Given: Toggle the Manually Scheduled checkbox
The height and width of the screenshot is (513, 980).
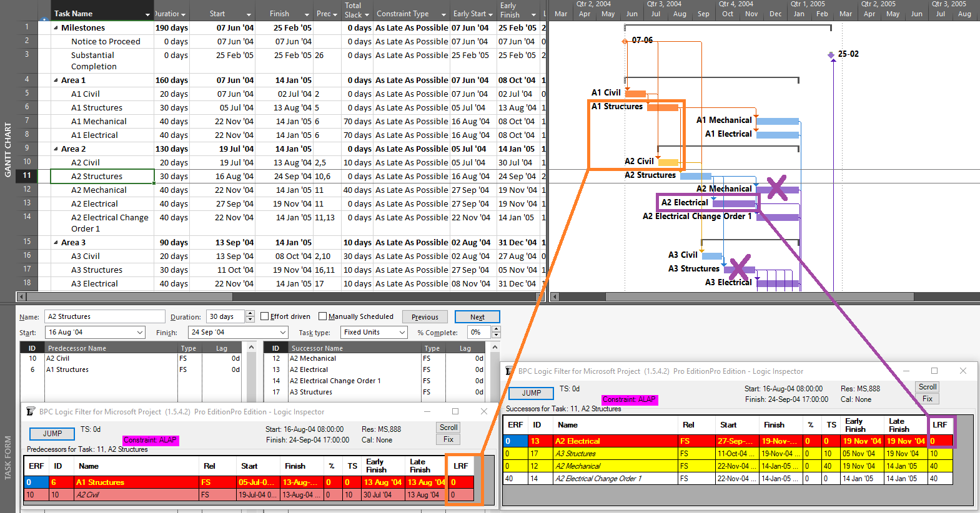Looking at the screenshot, I should coord(322,316).
